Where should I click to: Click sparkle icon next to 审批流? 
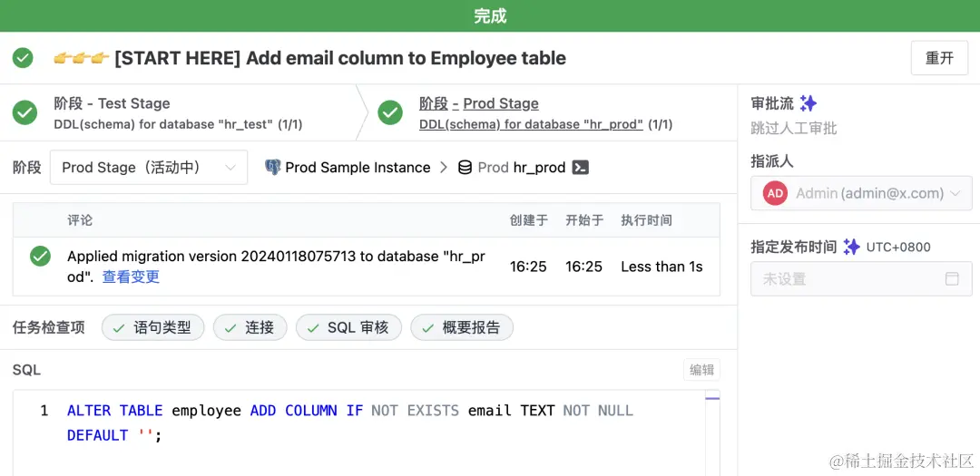pos(808,103)
